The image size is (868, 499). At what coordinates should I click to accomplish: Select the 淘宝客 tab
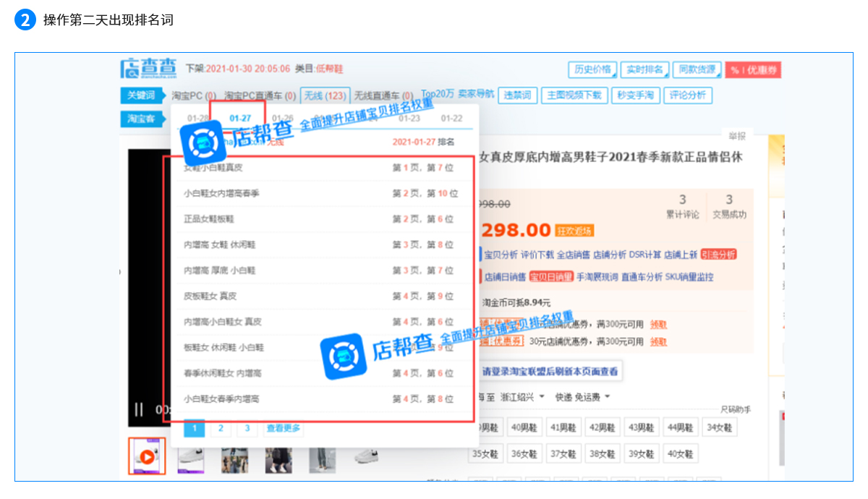(x=142, y=119)
